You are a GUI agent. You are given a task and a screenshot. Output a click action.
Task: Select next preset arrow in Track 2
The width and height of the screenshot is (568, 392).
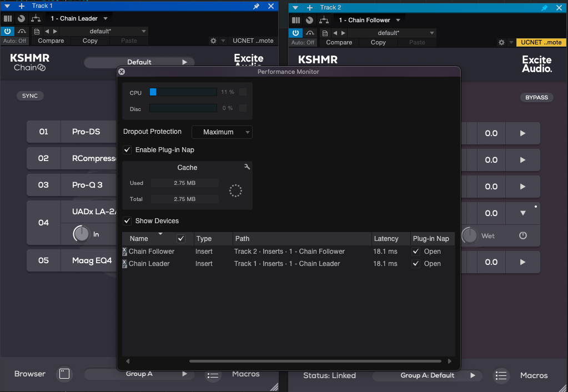tap(343, 33)
